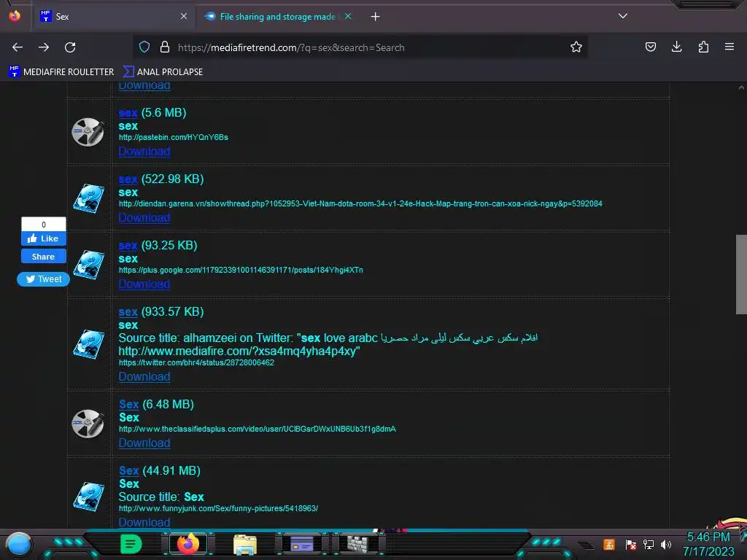747x560 pixels.
Task: Open the MEDIAFIRE ROULETTER bookmark
Action: pos(61,71)
